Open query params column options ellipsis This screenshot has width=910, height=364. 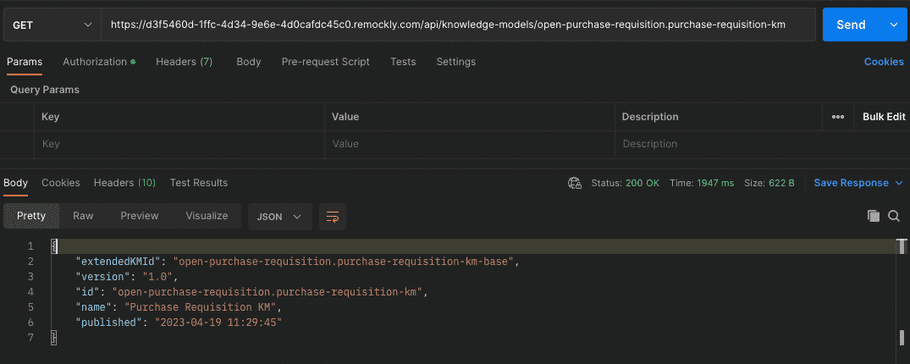837,117
